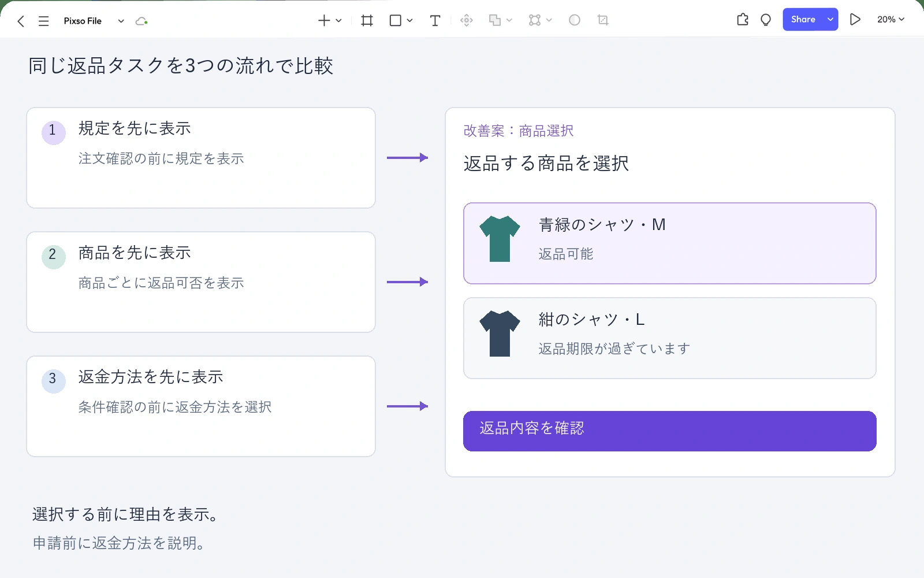Expand the vector edit nodes dropdown
This screenshot has height=578, width=924.
pos(549,21)
